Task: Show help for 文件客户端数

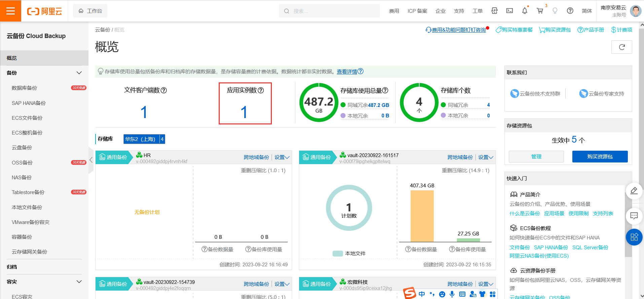Action: point(164,90)
